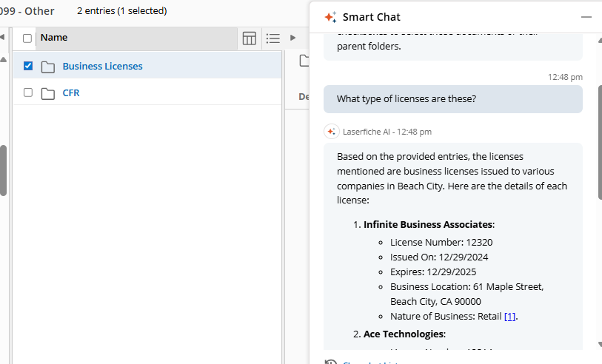This screenshot has height=364, width=602.
Task: Open the CFR folder link
Action: click(x=70, y=93)
